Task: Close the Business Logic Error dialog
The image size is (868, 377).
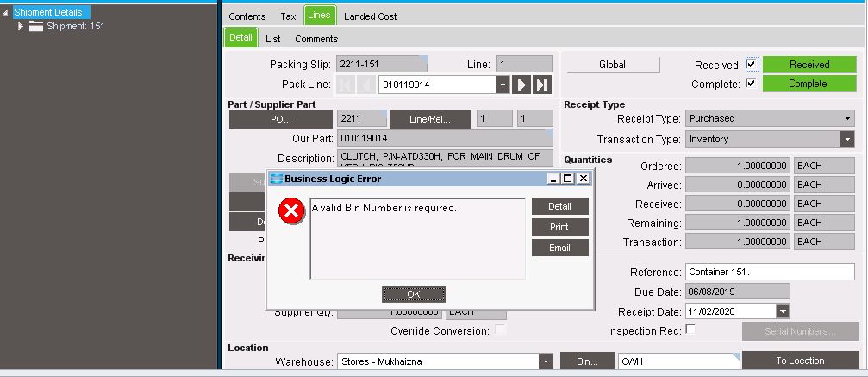Action: [584, 179]
